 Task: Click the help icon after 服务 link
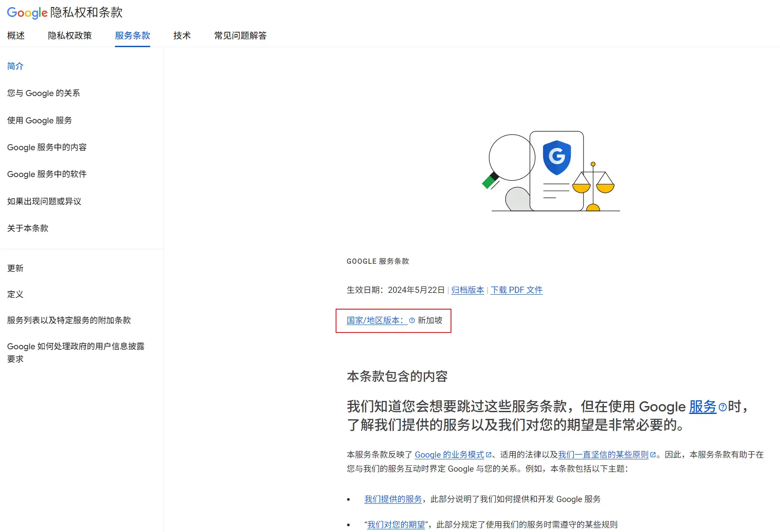[722, 407]
